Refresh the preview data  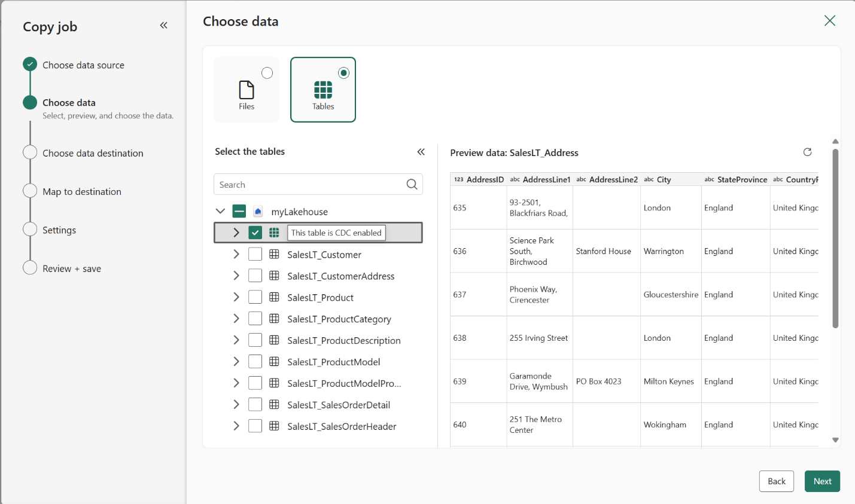pyautogui.click(x=807, y=152)
